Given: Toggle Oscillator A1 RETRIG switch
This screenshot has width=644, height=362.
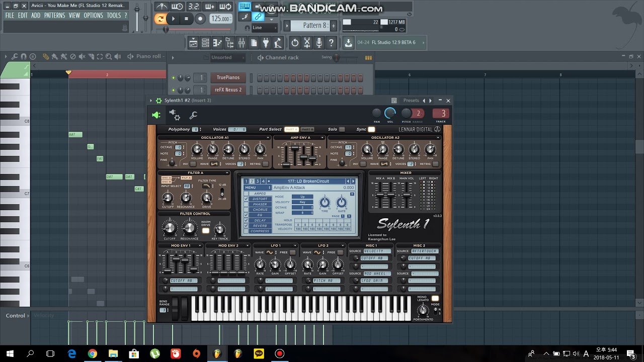Looking at the screenshot, I should (x=266, y=164).
